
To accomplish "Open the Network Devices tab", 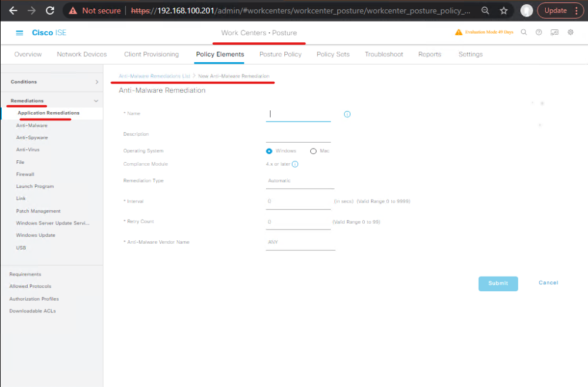I will click(82, 55).
